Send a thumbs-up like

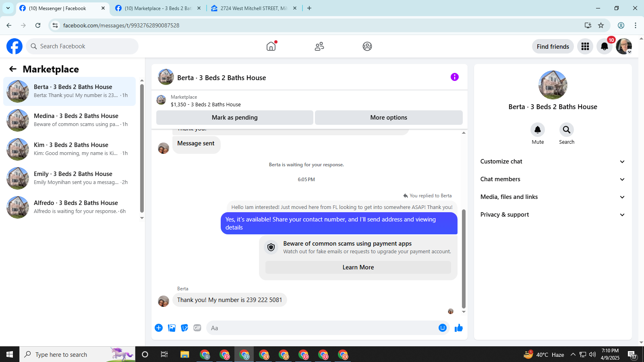459,328
